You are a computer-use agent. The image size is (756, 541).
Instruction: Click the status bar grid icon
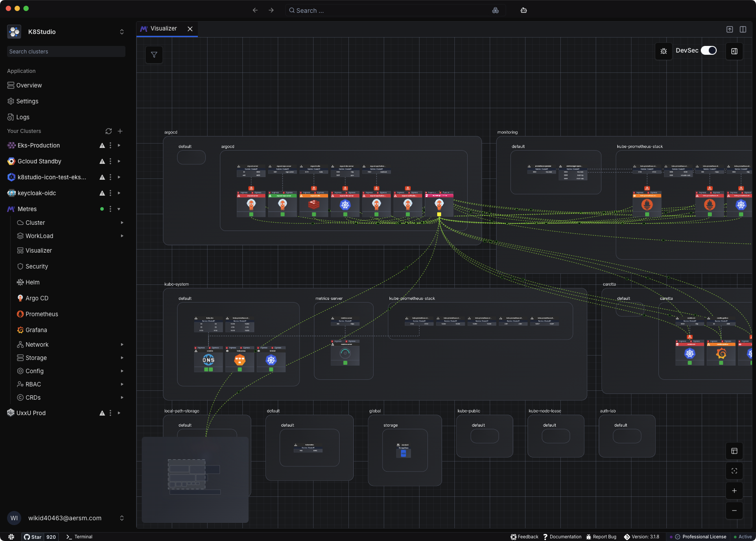pyautogui.click(x=11, y=537)
